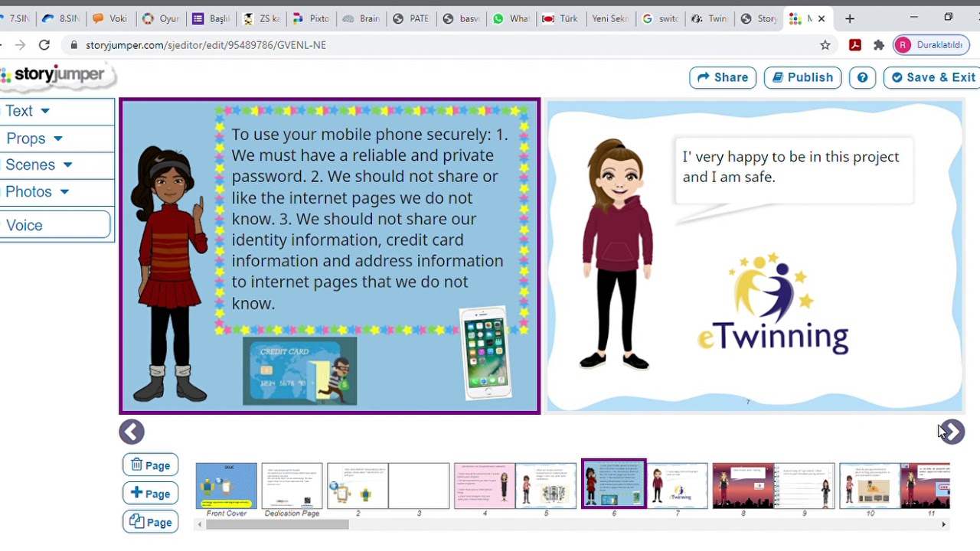Viewport: 980px width, 551px height.
Task: Click scrollbar right arrow in thumbnail strip
Action: click(944, 524)
